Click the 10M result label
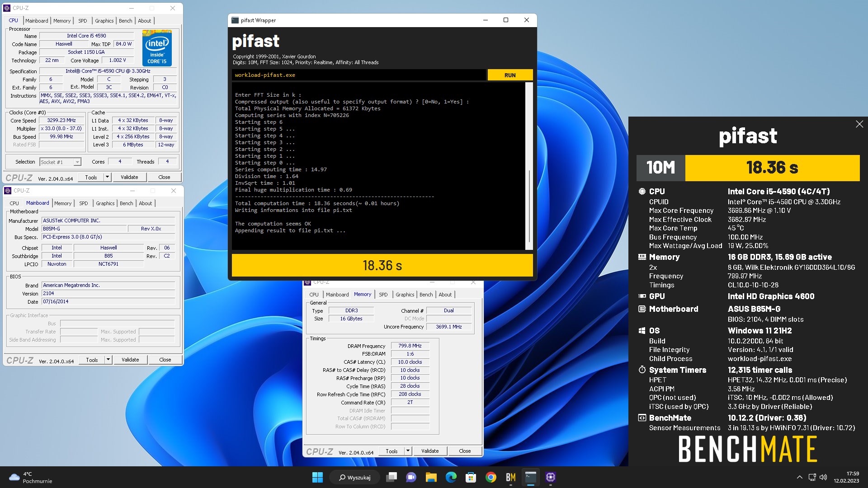 (661, 168)
